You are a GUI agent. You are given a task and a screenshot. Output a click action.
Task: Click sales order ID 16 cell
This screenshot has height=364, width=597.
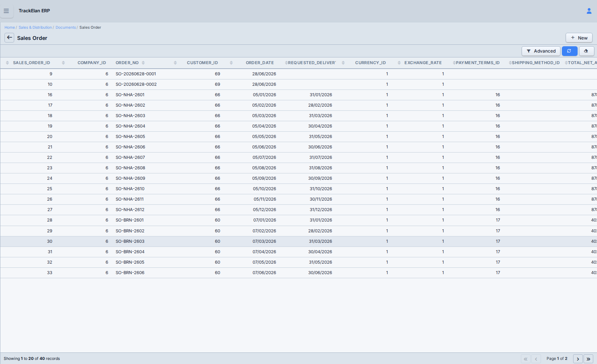pyautogui.click(x=50, y=95)
